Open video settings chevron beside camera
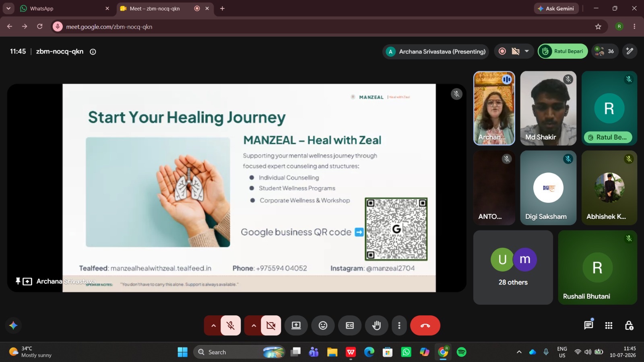The height and width of the screenshot is (362, 644). [254, 325]
